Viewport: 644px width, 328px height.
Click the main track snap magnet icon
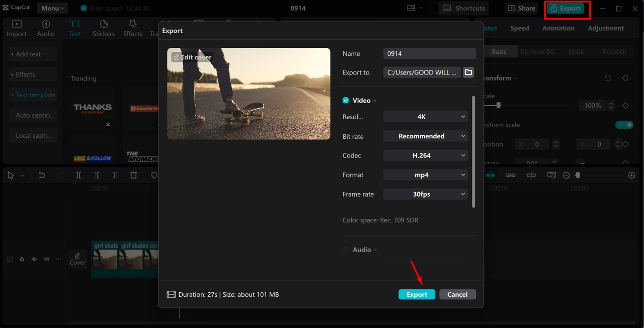[490, 175]
